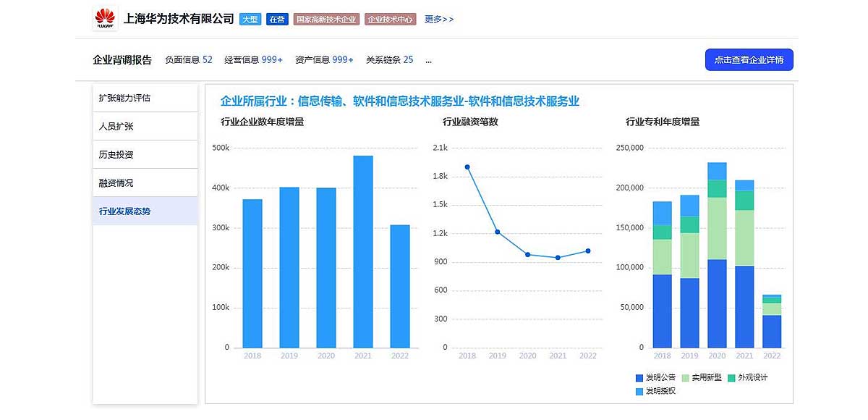This screenshot has width=868, height=420.
Task: Expand the 更多>> company tags section
Action: tap(440, 20)
